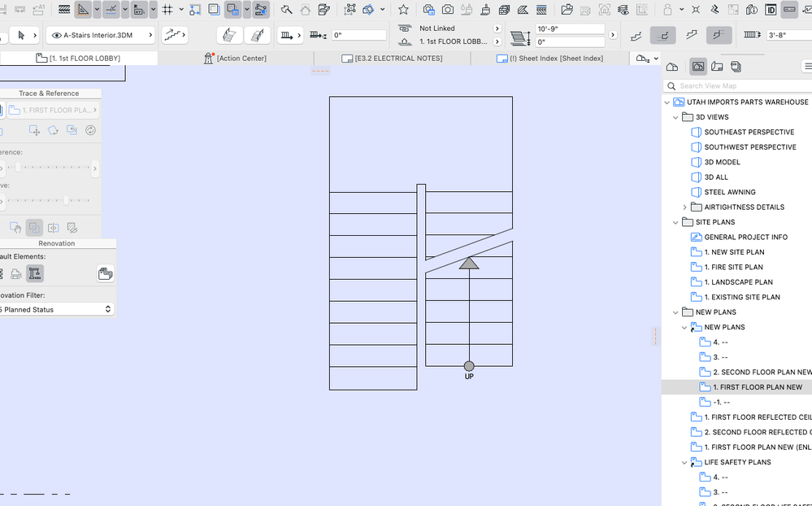
Task: Open the Trace options dropdown arrow
Action: 247,9
